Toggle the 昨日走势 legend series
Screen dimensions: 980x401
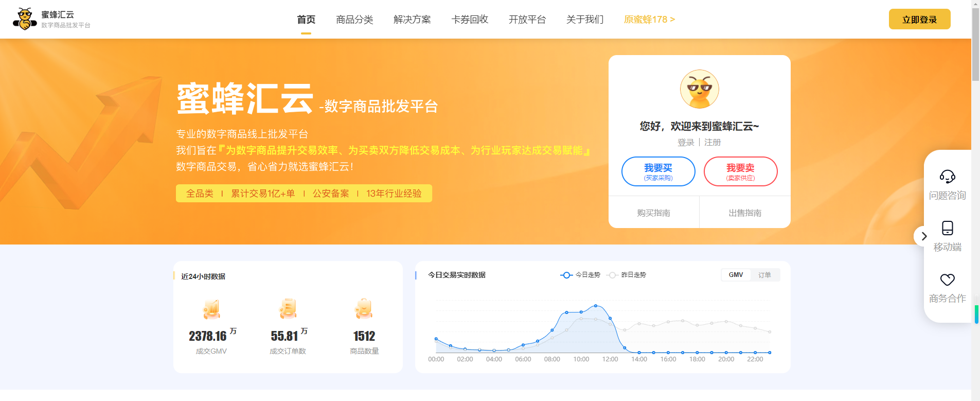(627, 275)
